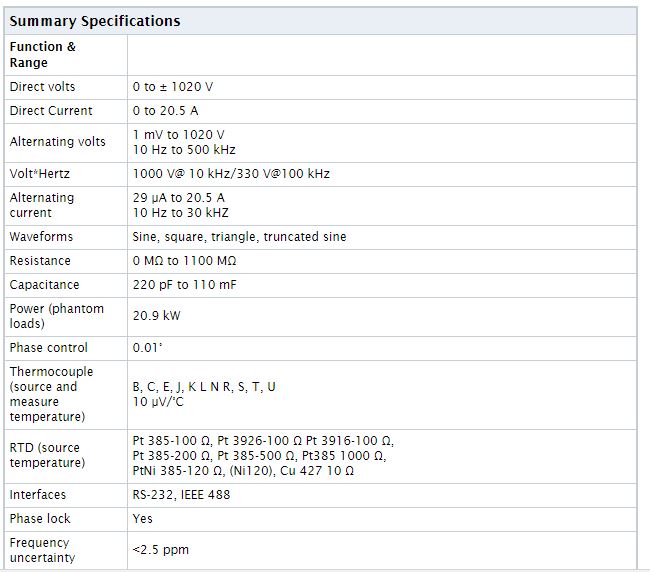Click the 'Resistance' row label

(x=40, y=261)
